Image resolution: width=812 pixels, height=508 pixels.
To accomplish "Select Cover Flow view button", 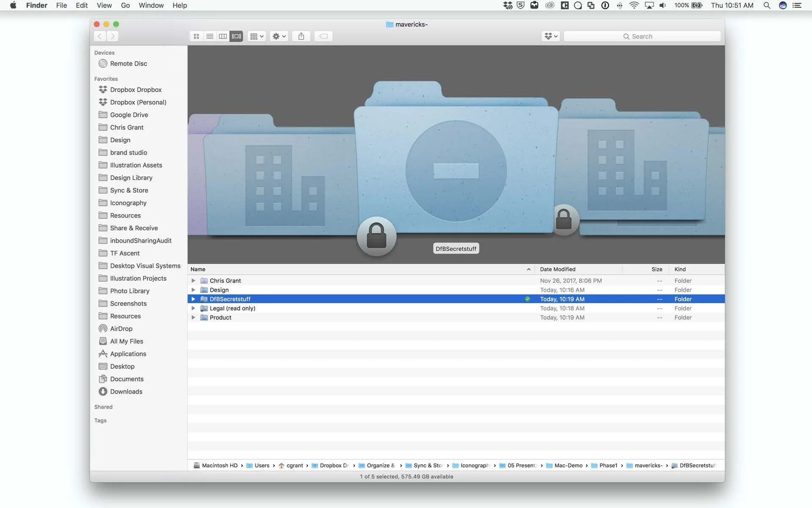I will point(236,36).
